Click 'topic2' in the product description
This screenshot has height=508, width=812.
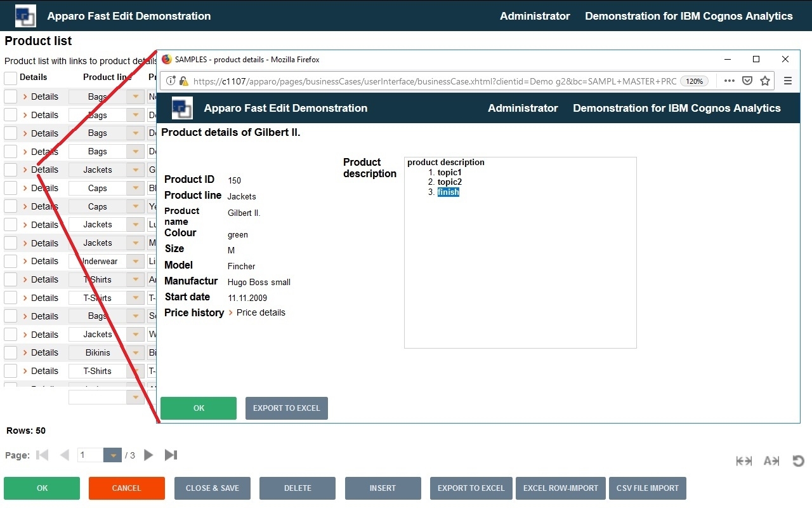tap(450, 182)
